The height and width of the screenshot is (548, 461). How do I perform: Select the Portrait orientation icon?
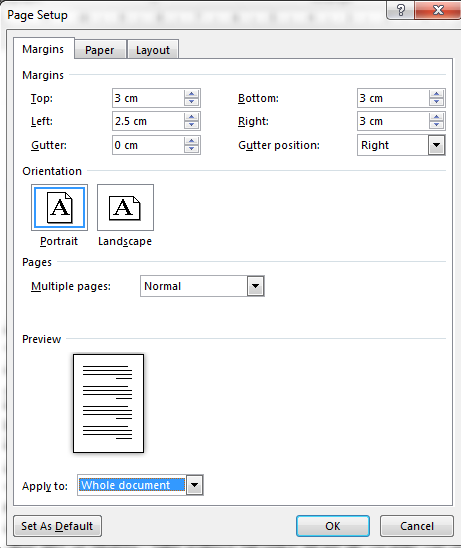59,208
